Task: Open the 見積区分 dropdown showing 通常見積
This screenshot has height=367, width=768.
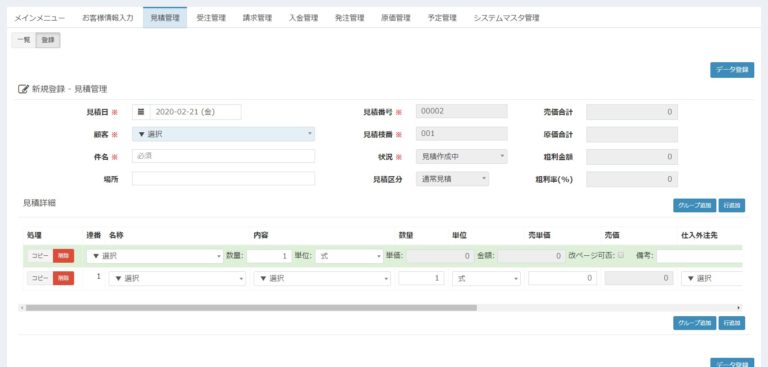Action: tap(452, 179)
